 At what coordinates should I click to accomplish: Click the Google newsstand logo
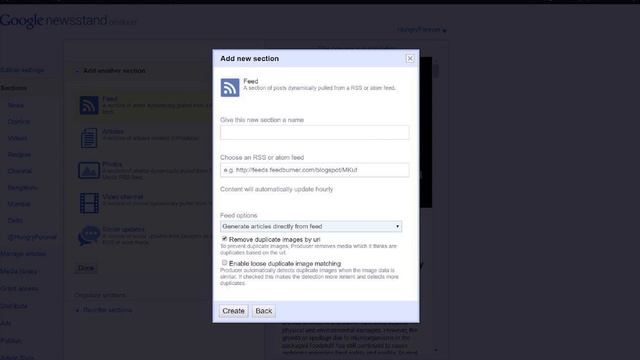[53, 20]
